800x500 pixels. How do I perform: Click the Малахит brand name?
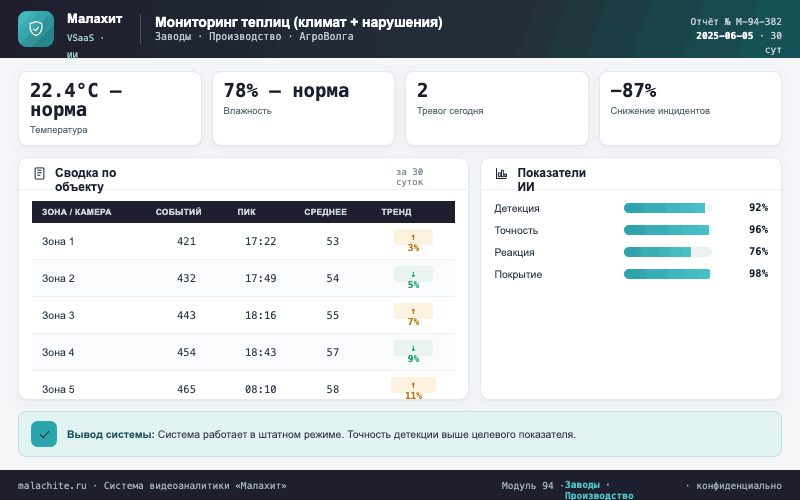pyautogui.click(x=94, y=19)
